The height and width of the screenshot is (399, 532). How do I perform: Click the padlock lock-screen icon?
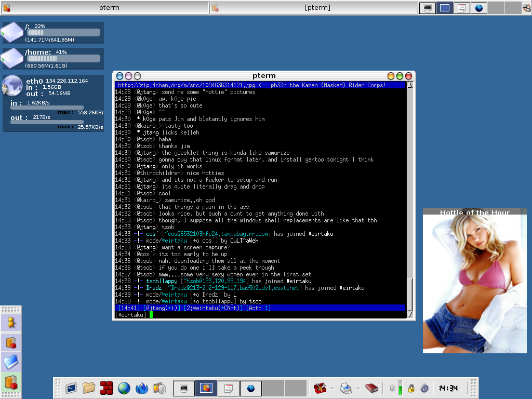pyautogui.click(x=410, y=388)
